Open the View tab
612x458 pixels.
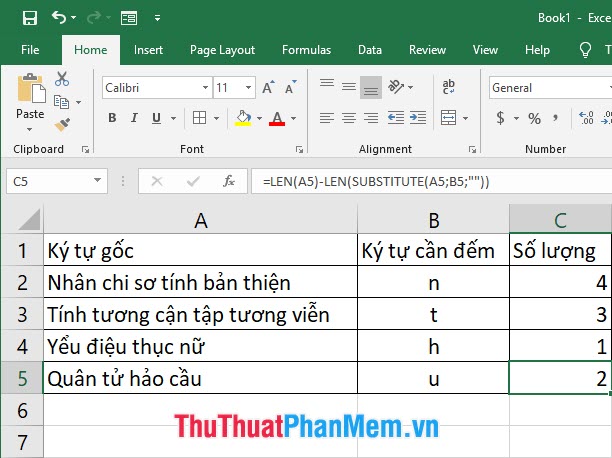pyautogui.click(x=485, y=50)
